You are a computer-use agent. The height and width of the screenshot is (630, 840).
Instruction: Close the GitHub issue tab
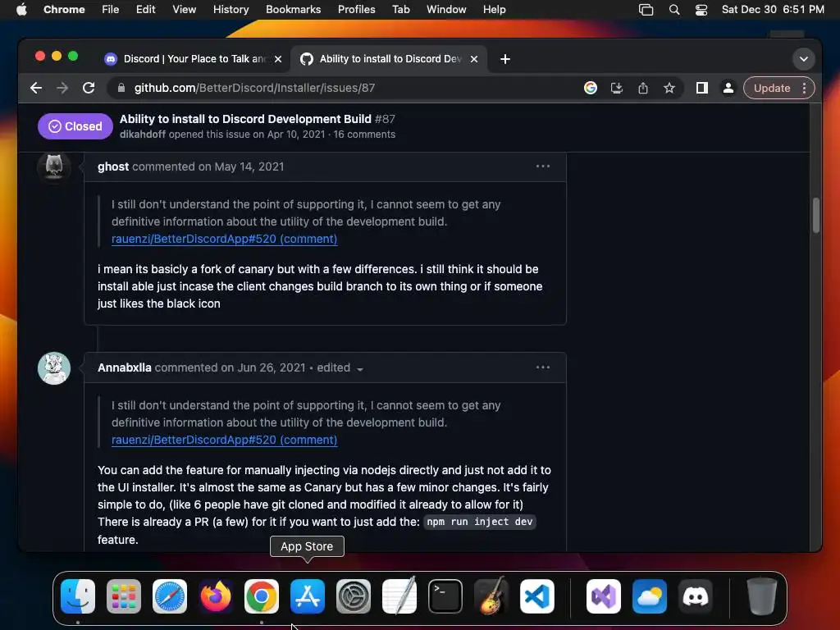coord(474,59)
